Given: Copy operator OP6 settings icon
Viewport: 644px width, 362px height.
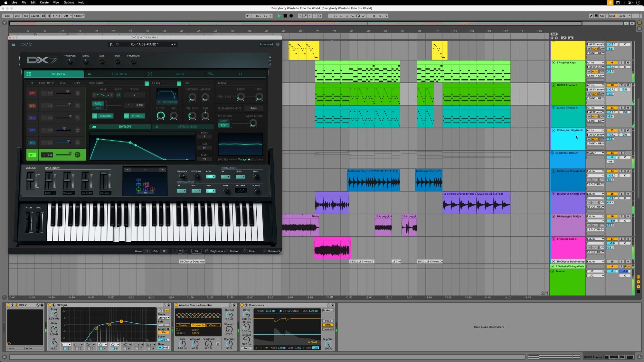Looking at the screenshot, I should (77, 93).
